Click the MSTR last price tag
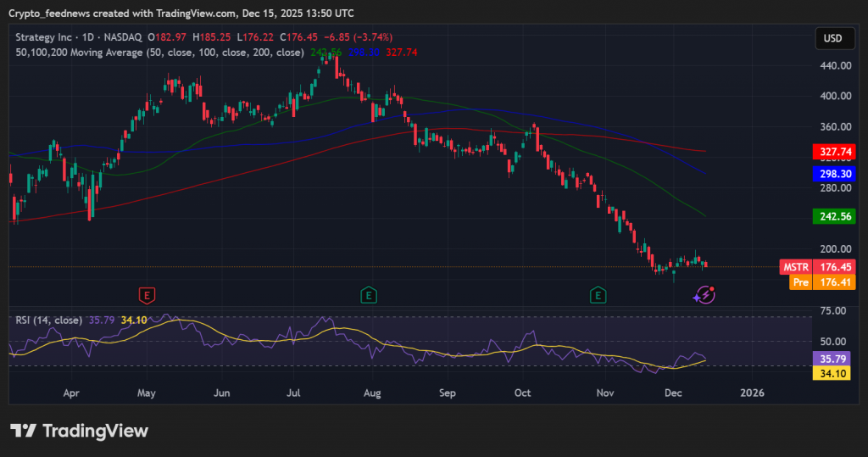 pyautogui.click(x=794, y=266)
